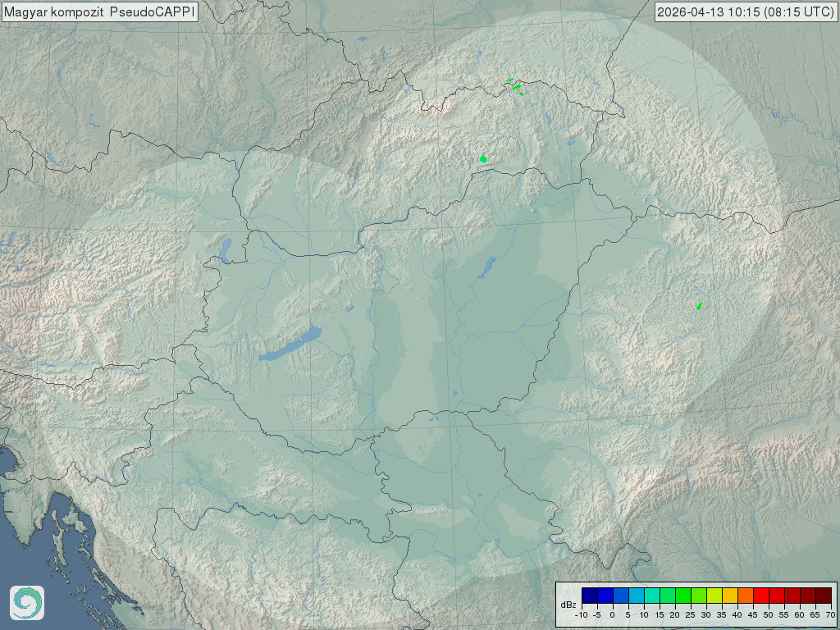Click the green radar echo over Romania
This screenshot has height=630, width=840.
point(699,306)
